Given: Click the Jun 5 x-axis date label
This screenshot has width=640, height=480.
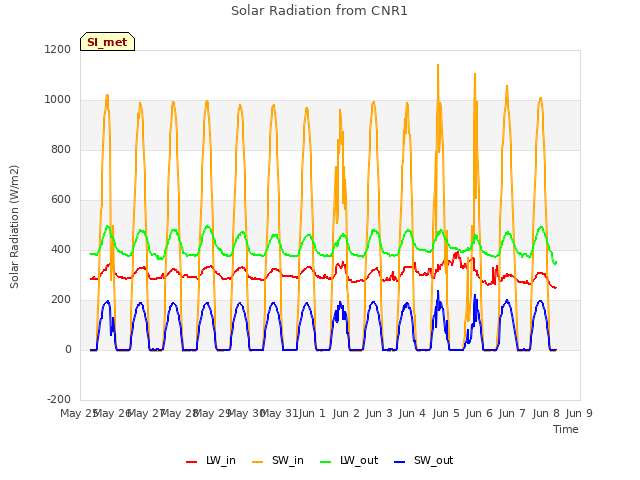Looking at the screenshot, I should click(446, 413).
